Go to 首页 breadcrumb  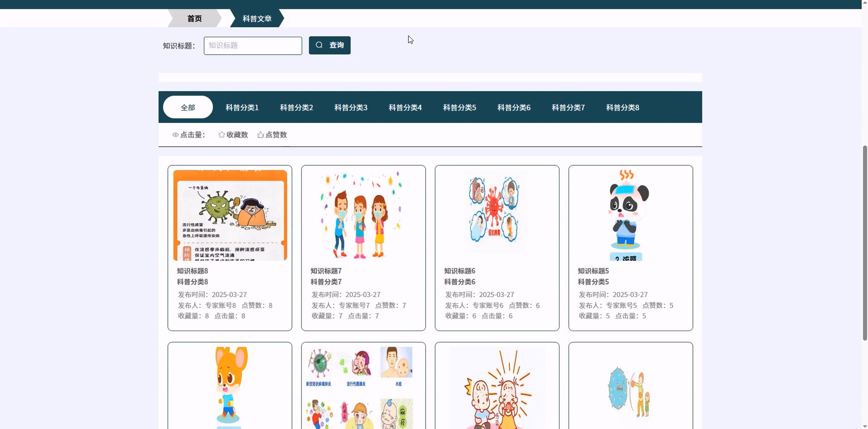(194, 18)
